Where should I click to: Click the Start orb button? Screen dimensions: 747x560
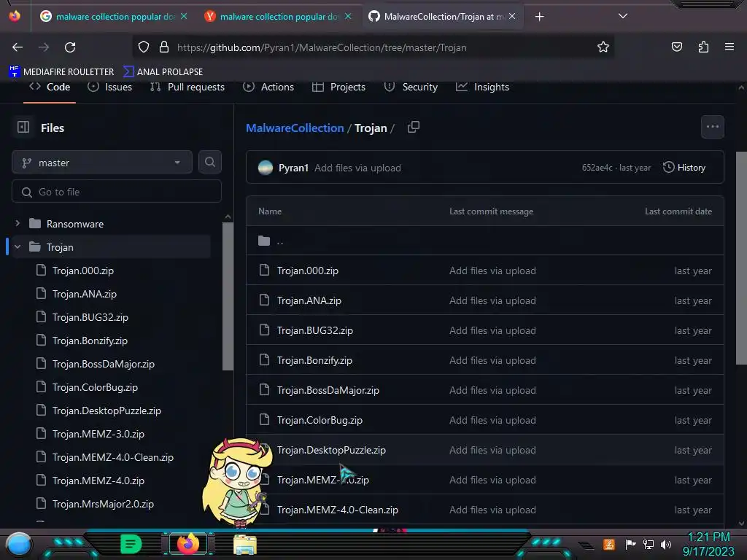click(x=19, y=545)
